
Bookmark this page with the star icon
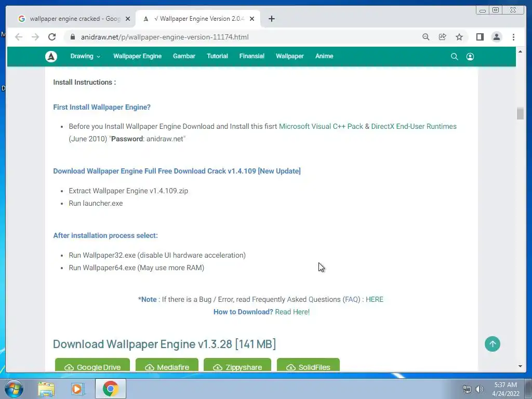(459, 37)
